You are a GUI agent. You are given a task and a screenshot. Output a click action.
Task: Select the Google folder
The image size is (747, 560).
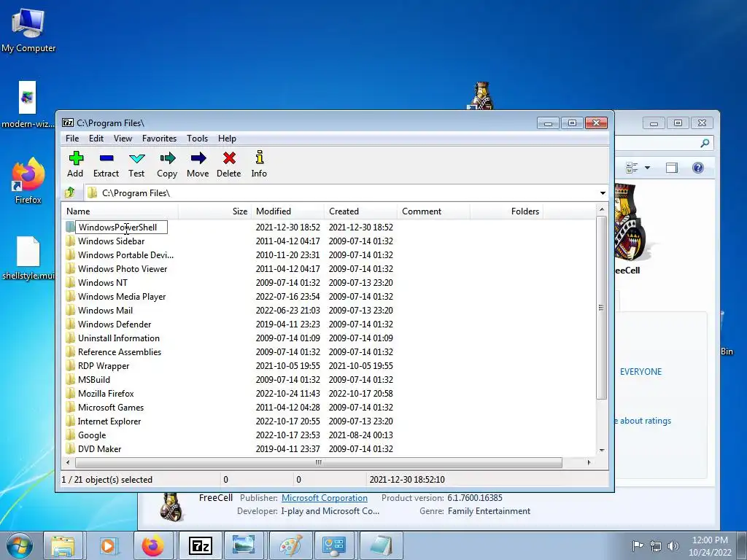point(92,435)
